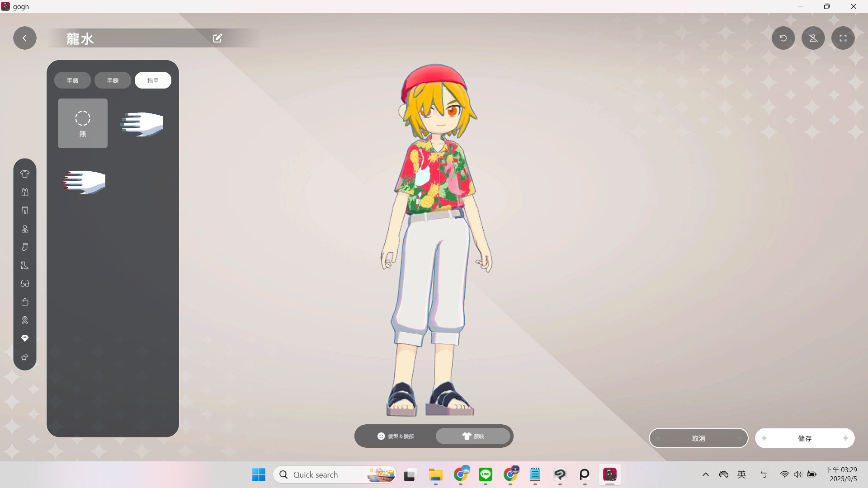This screenshot has height=488, width=868.
Task: Click the 儲存 save button
Action: click(804, 438)
